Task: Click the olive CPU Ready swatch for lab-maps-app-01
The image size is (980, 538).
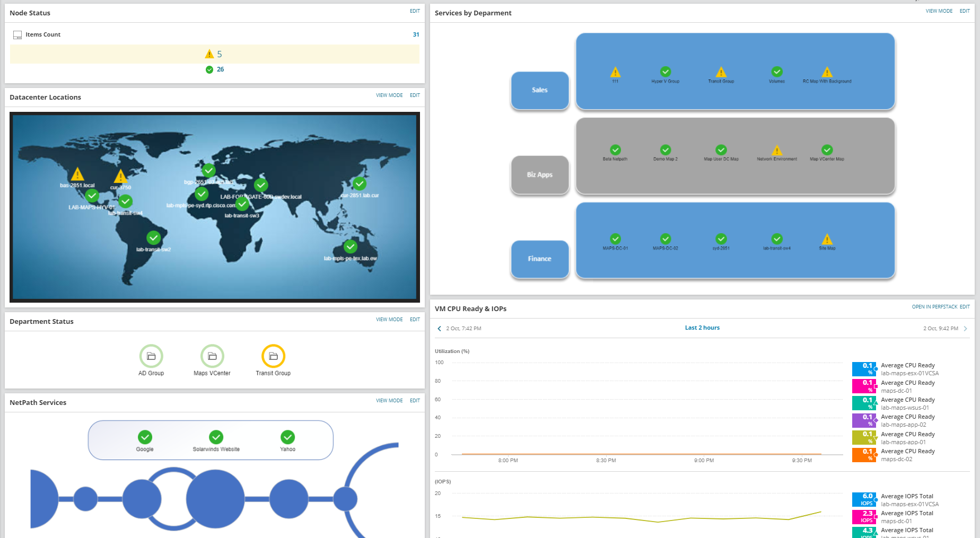Action: click(864, 438)
